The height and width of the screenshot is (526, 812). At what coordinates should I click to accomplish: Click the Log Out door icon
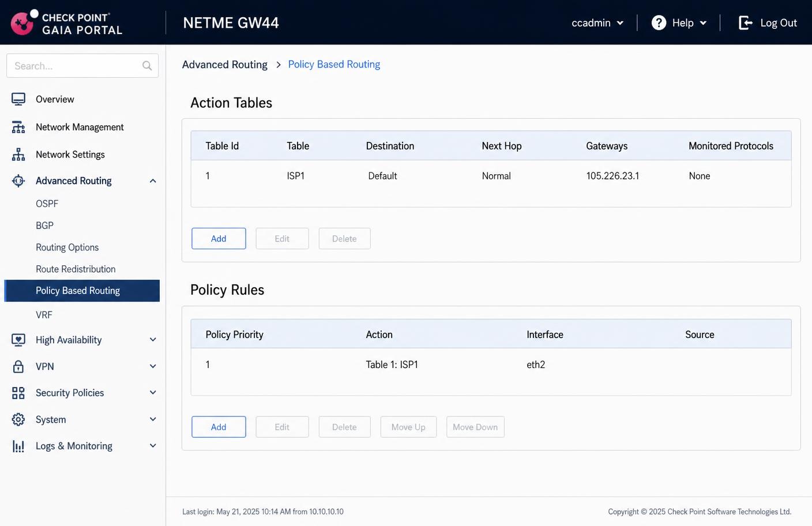(x=746, y=22)
